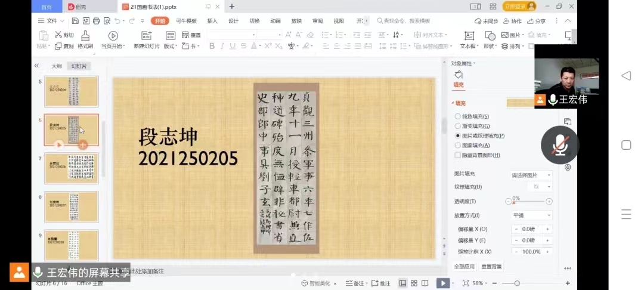Image resolution: width=644 pixels, height=290 pixels.
Task: Click the Undo arrow icon
Action: 117,21
